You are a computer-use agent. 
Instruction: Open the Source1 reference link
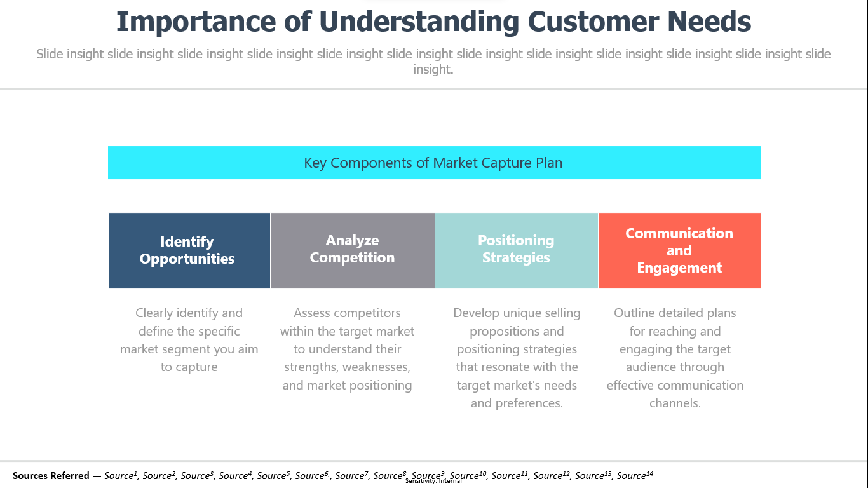pyautogui.click(x=121, y=475)
